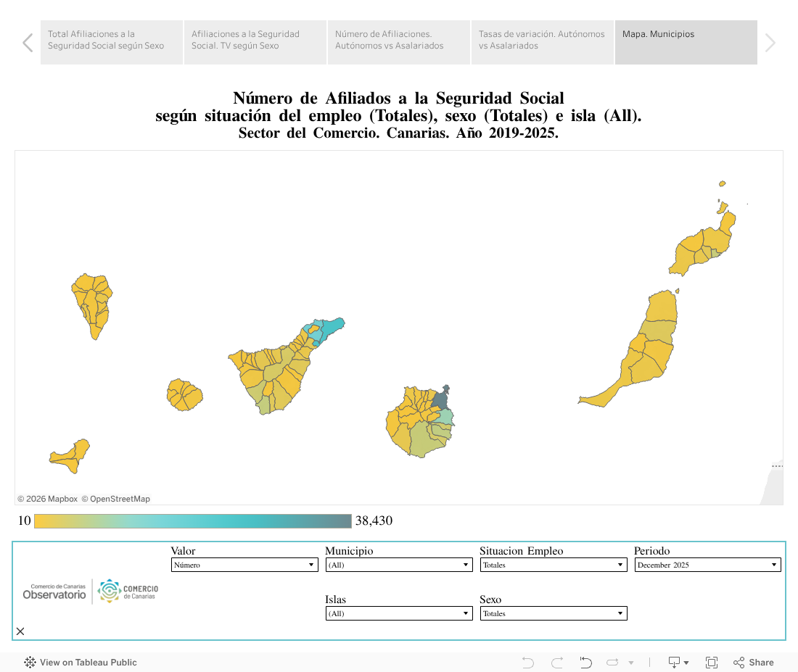Viewport: 798px width, 672px height.
Task: Open the Sexo filter dropdown
Action: [554, 613]
